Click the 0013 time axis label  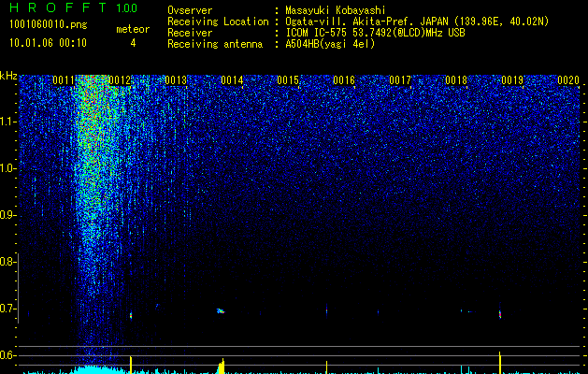[176, 80]
